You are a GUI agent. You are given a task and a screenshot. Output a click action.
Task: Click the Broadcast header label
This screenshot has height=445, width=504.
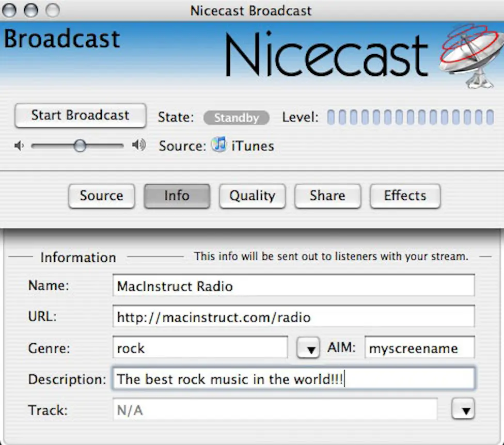(61, 38)
